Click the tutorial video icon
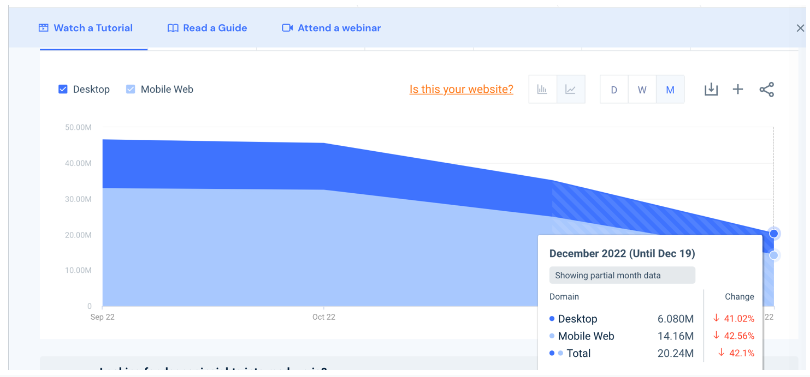Viewport: 810px width, 377px height. tap(44, 28)
